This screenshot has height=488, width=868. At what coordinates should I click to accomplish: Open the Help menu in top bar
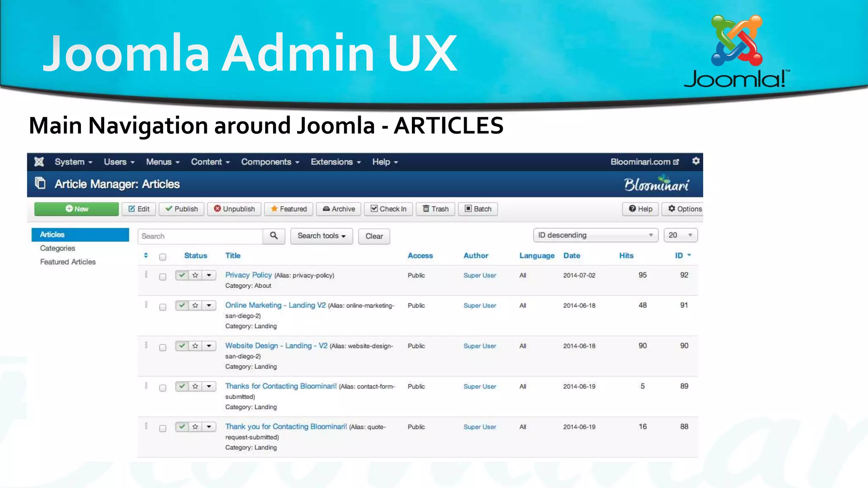[x=385, y=162]
